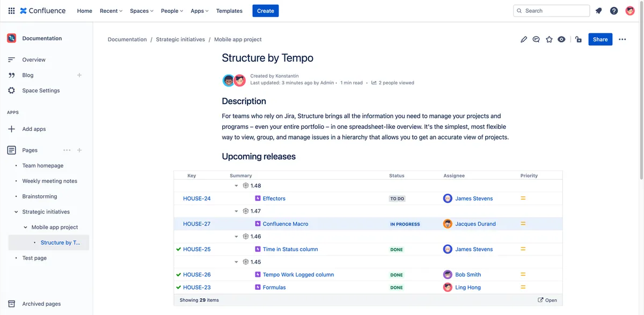
Task: Click Documentation breadcrumb link
Action: click(127, 39)
